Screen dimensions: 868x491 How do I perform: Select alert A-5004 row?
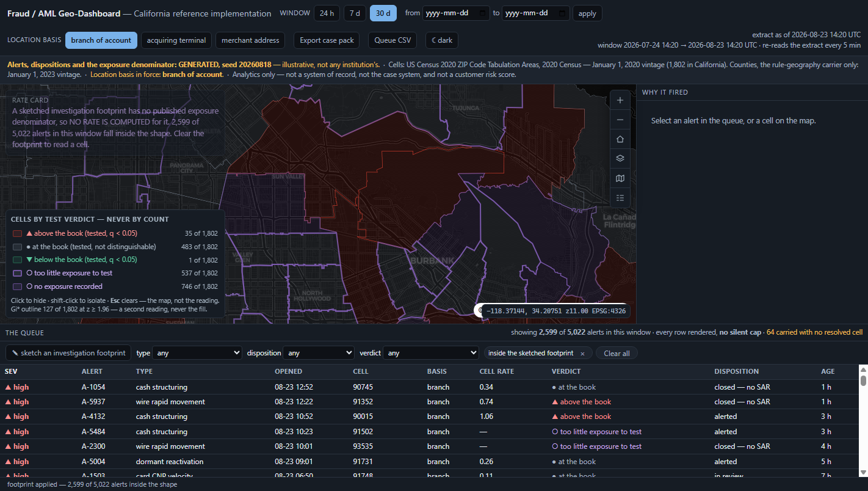click(429, 462)
